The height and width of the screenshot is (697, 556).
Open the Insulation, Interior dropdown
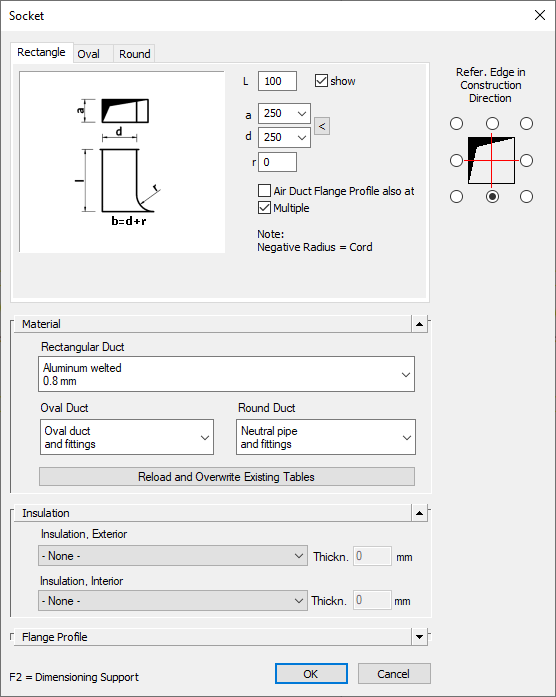tap(173, 601)
